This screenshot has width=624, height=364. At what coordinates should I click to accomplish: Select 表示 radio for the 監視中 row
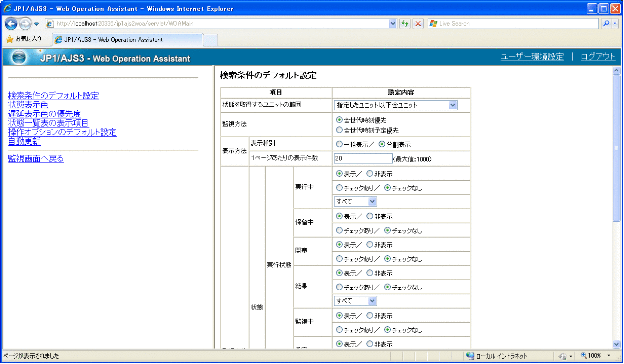(339, 315)
